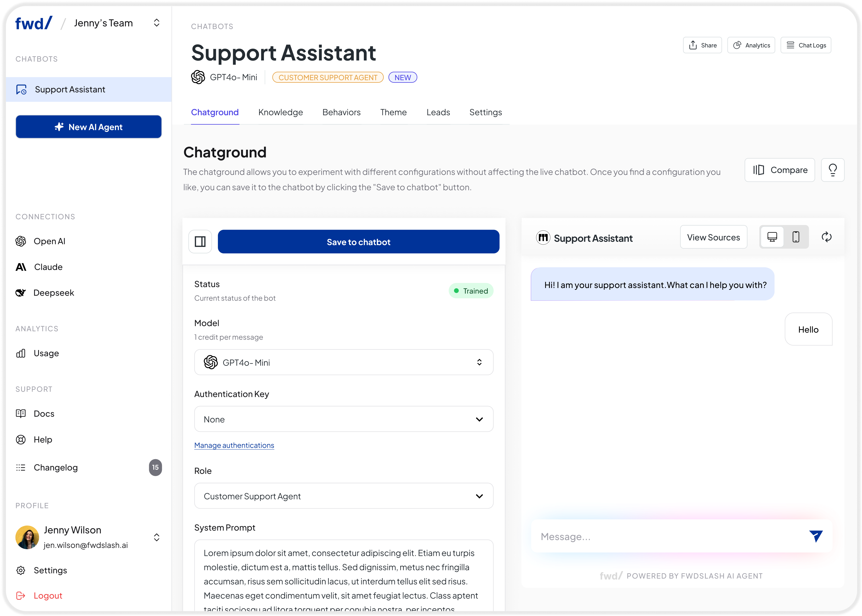862x616 pixels.
Task: Click the Changelog 15 badge
Action: [x=155, y=467]
